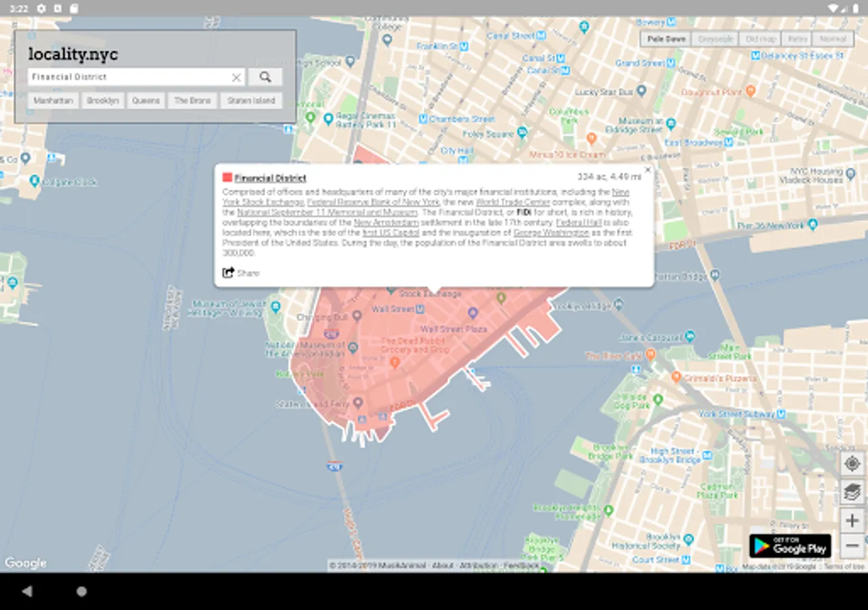The image size is (868, 610).
Task: Select York Street Subway station icon
Action: [781, 413]
